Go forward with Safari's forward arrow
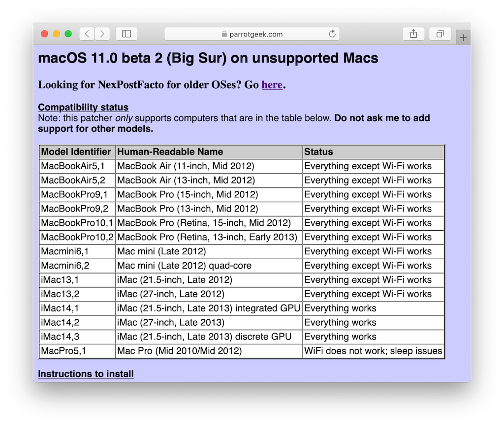The width and height of the screenshot is (504, 426). click(x=102, y=34)
